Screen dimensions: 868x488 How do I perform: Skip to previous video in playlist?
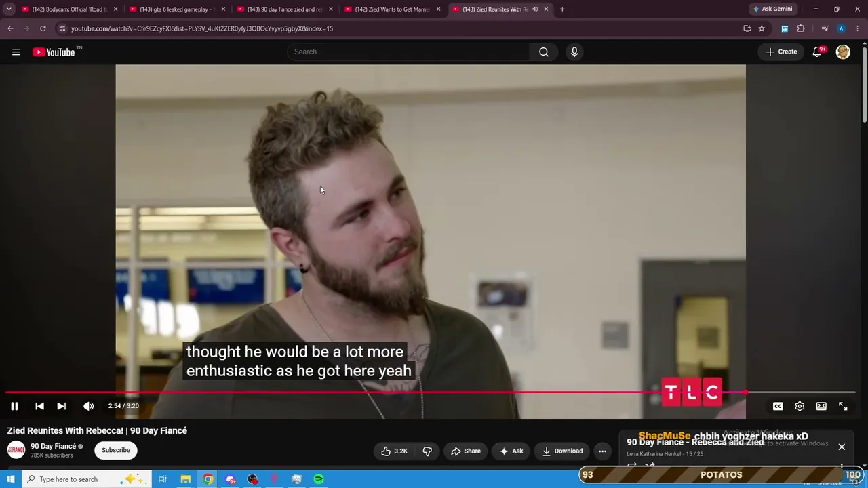tap(39, 406)
